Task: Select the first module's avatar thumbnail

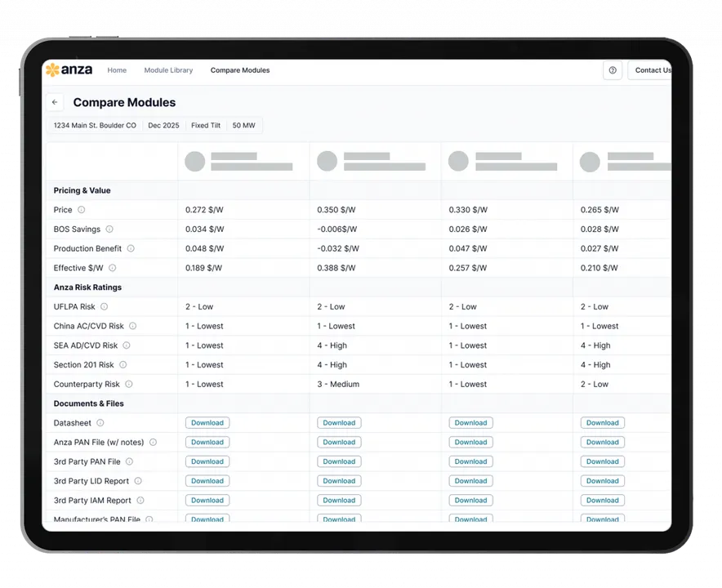Action: (195, 161)
